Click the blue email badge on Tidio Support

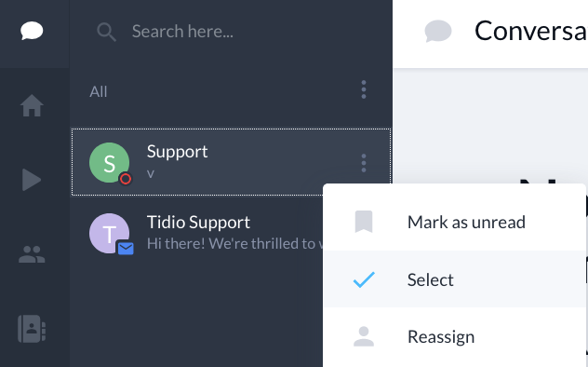pyautogui.click(x=126, y=249)
